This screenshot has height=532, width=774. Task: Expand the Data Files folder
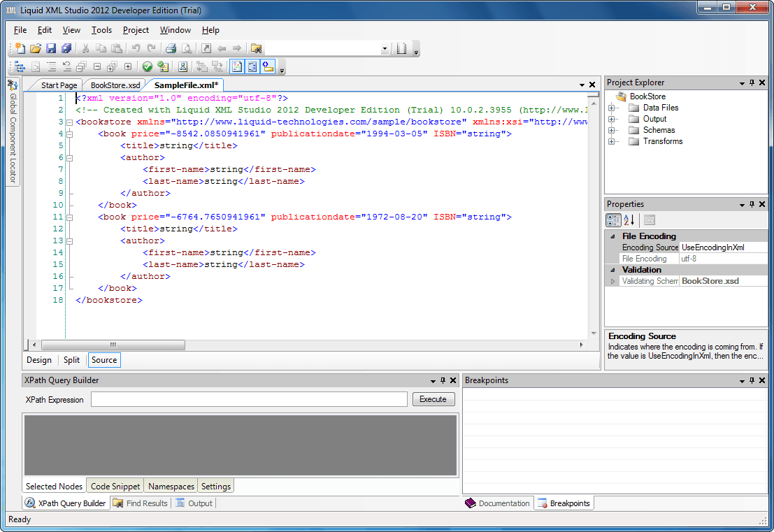pyautogui.click(x=611, y=108)
